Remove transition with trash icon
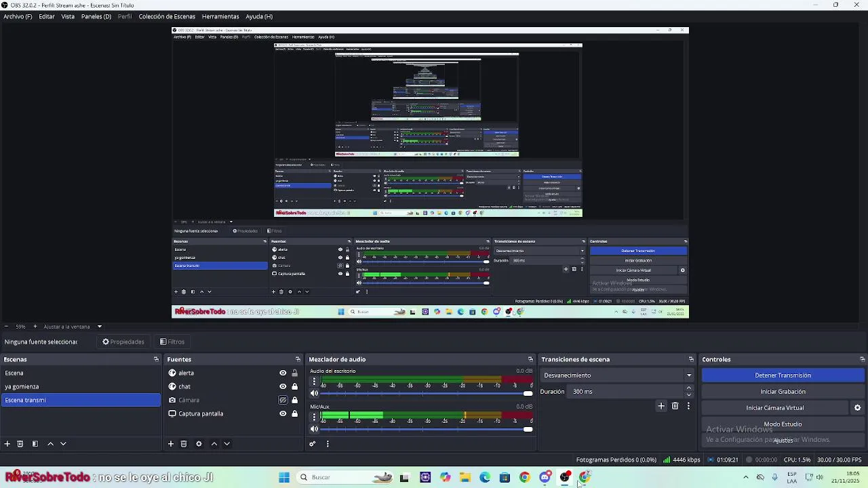The height and width of the screenshot is (488, 868). 675,406
